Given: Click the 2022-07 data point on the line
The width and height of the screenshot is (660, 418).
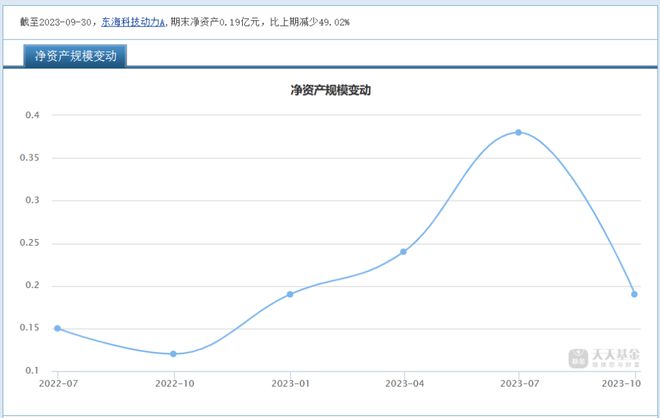Looking at the screenshot, I should click(x=58, y=328).
